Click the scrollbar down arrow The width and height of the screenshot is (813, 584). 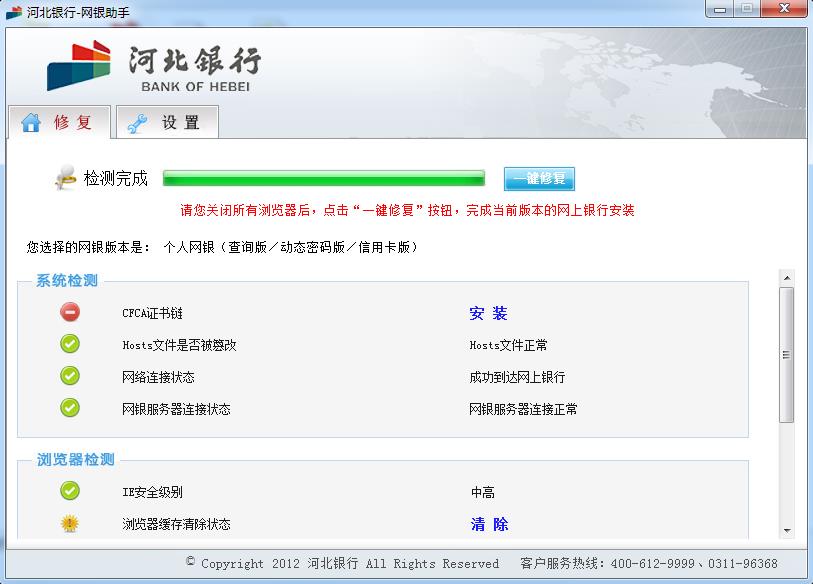(x=787, y=531)
